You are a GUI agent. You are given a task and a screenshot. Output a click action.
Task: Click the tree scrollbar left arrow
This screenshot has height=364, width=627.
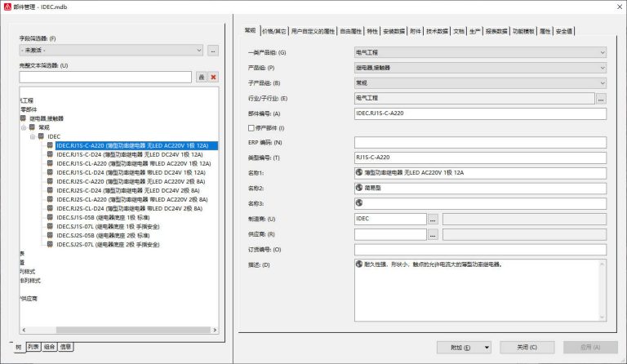(x=24, y=330)
